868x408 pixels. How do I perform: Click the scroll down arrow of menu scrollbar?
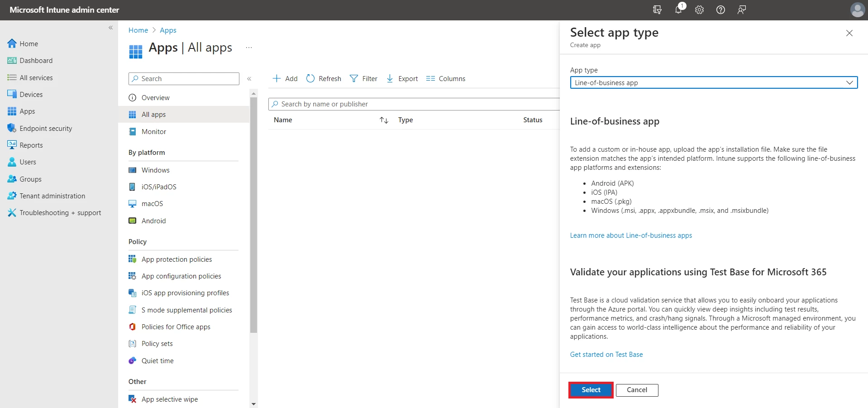click(253, 404)
